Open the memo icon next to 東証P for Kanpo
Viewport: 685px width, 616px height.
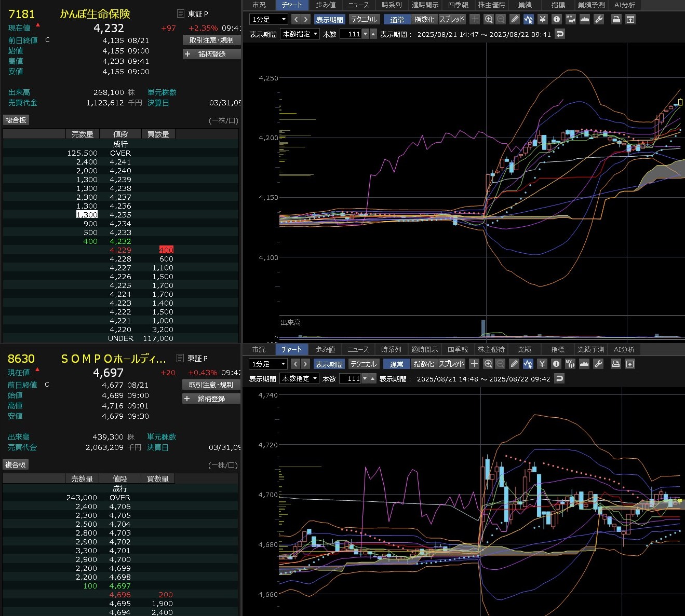point(180,13)
